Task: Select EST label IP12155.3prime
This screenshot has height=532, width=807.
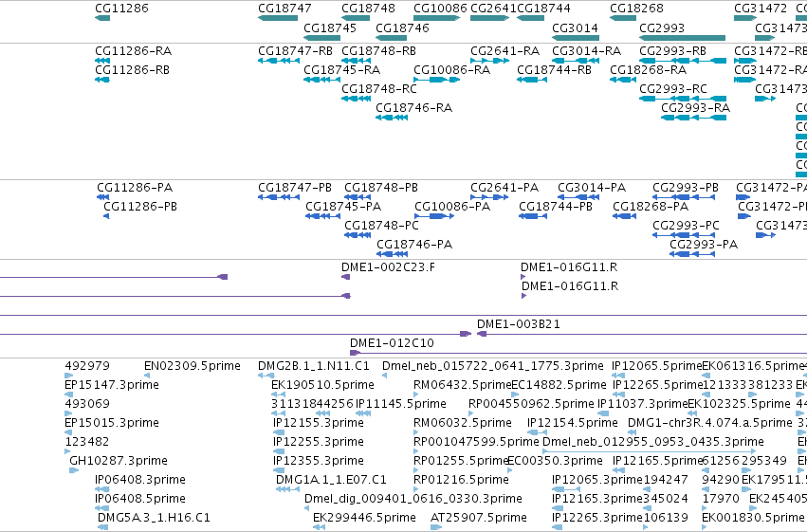Action: coord(318,423)
